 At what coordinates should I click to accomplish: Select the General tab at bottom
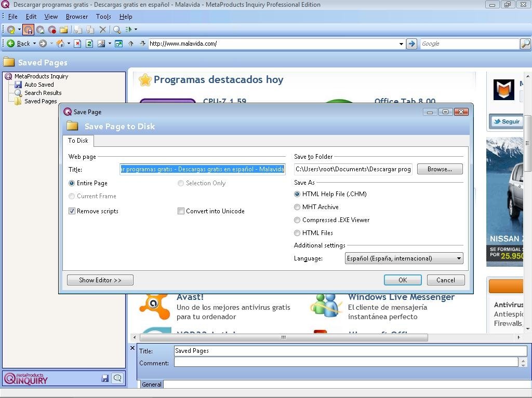click(151, 385)
